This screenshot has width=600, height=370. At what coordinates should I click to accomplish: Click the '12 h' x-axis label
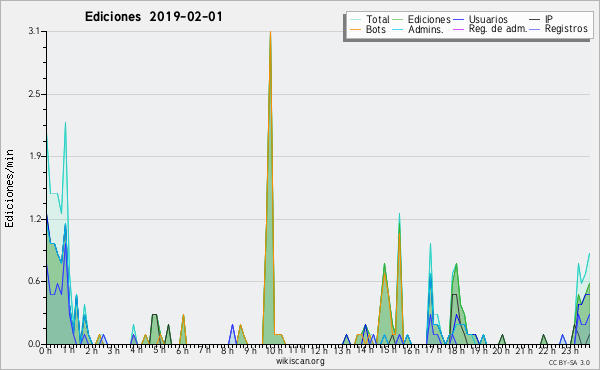(x=319, y=350)
